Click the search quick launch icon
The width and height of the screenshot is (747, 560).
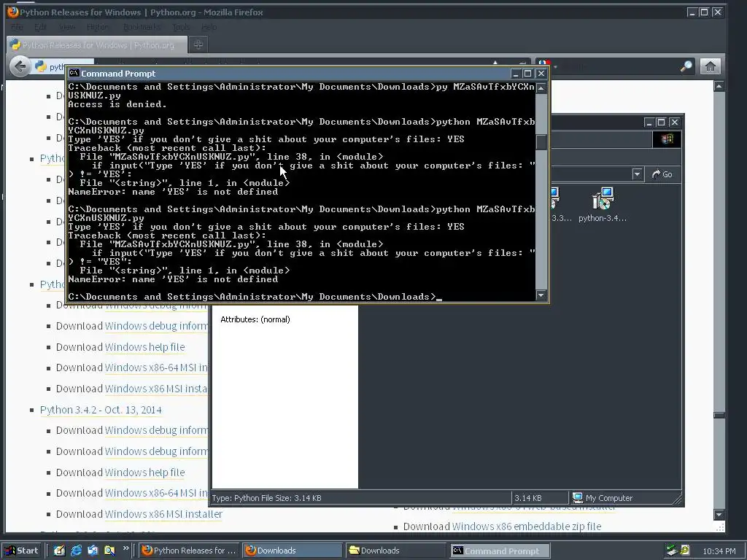(109, 551)
